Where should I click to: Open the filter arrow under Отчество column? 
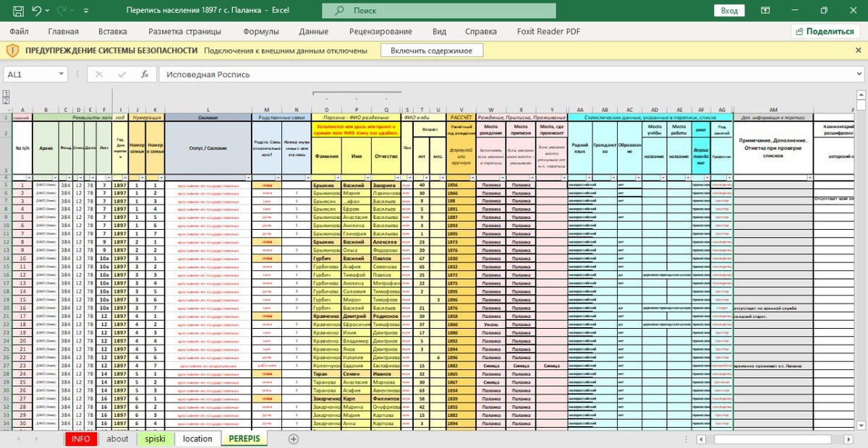[x=397, y=177]
